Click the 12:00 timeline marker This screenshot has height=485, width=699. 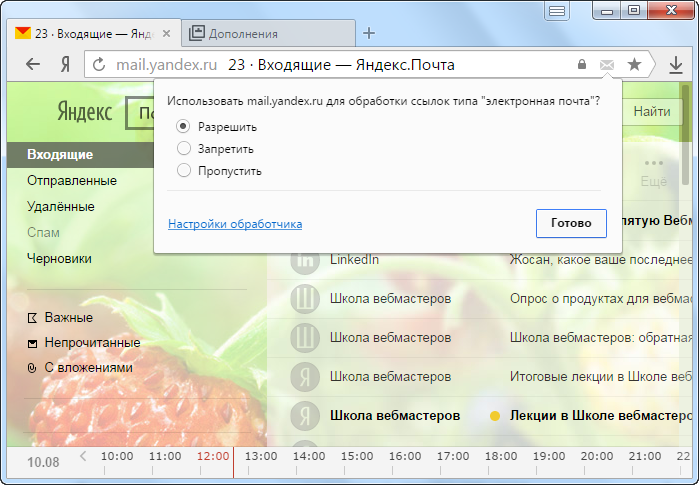213,456
